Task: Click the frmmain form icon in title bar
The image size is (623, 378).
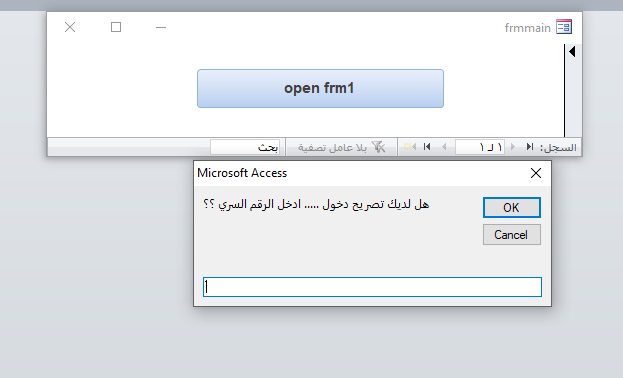Action: pos(564,27)
